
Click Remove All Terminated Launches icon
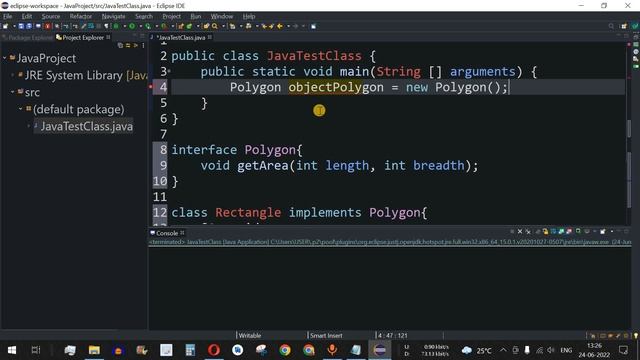[x=528, y=231]
